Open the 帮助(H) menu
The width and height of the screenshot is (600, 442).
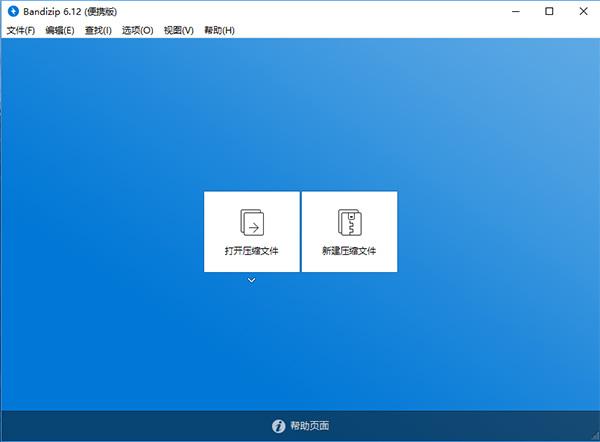tap(219, 30)
